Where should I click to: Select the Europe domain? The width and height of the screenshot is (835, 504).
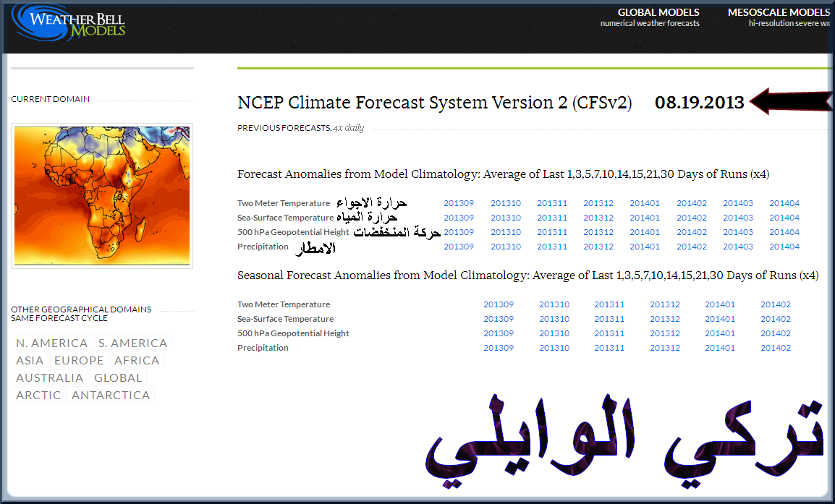click(79, 361)
